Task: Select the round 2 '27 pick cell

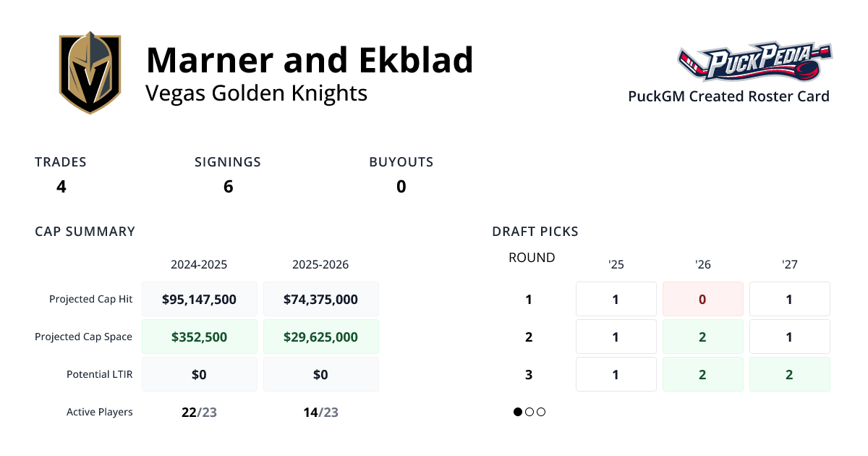Action: [789, 337]
